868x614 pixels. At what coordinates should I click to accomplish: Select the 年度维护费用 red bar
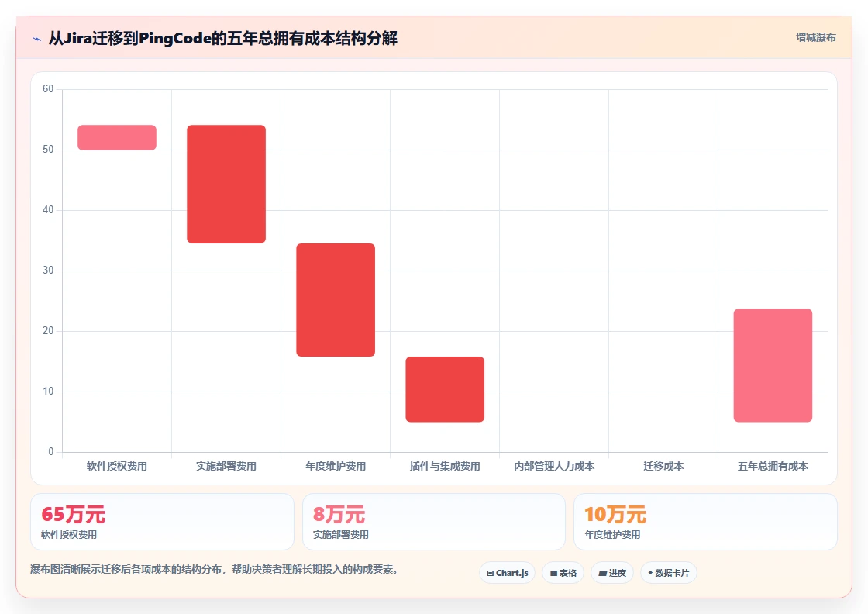(x=336, y=299)
